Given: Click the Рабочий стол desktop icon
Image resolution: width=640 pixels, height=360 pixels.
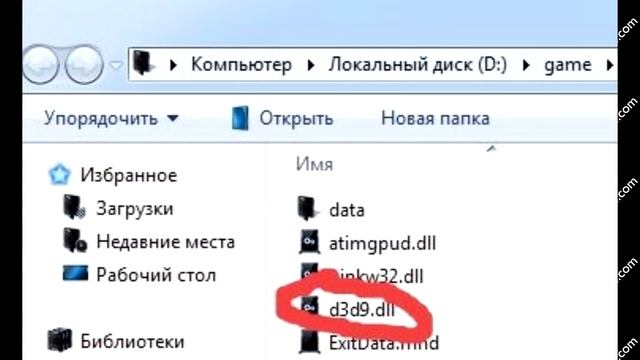Looking at the screenshot, I should click(x=76, y=273).
